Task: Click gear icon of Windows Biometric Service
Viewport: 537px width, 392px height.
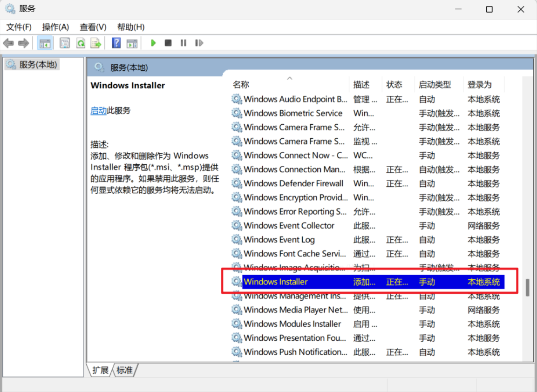Action: click(x=237, y=113)
